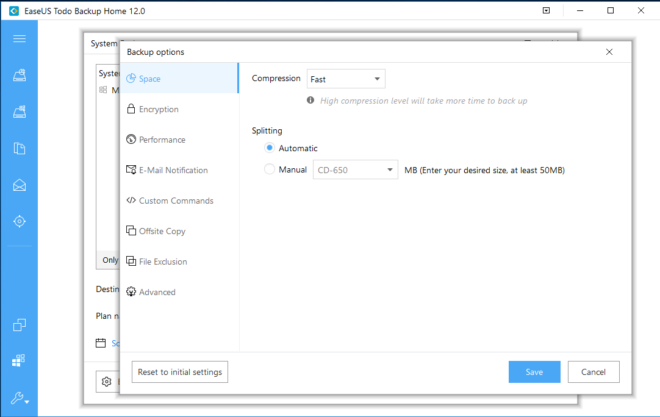This screenshot has width=660, height=417.
Task: Click the 'High compression level' hint text
Action: pos(423,101)
